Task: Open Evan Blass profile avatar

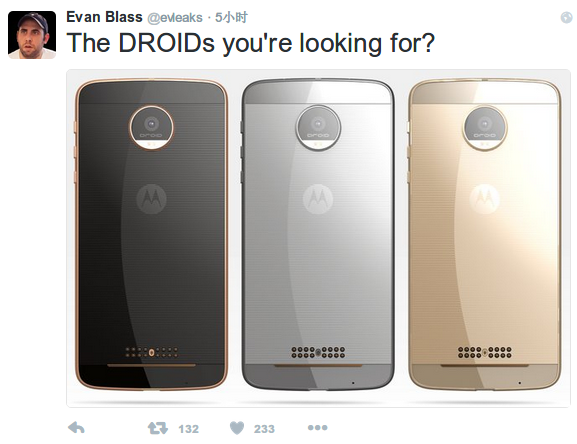Action: [32, 35]
